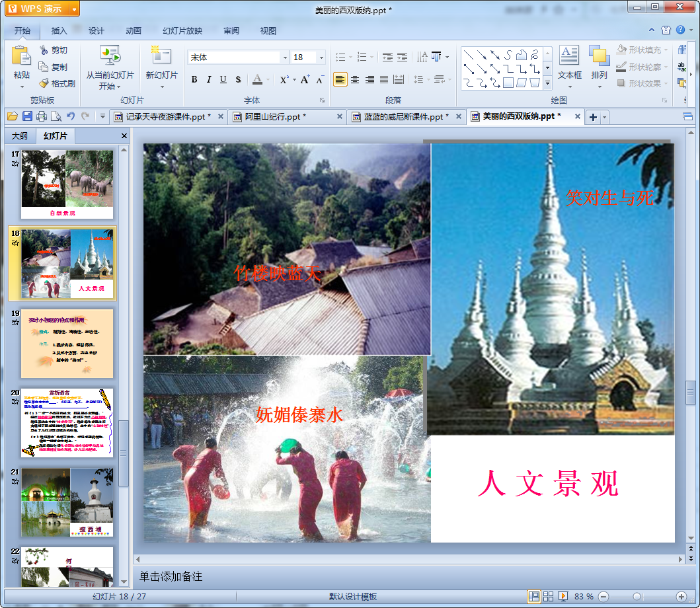Increase indent level icon
This screenshot has width=700, height=608.
coord(403,57)
